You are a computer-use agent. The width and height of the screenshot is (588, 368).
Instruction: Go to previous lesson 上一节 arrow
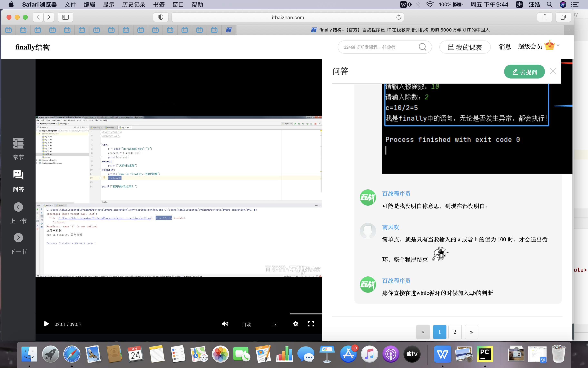(18, 207)
